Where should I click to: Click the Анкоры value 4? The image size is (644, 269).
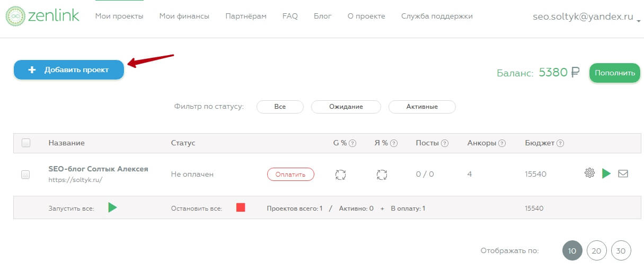pyautogui.click(x=470, y=174)
